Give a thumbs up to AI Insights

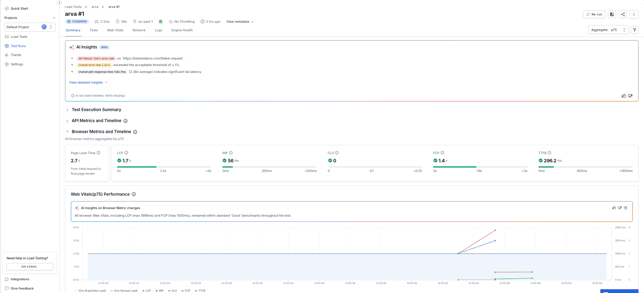click(624, 96)
